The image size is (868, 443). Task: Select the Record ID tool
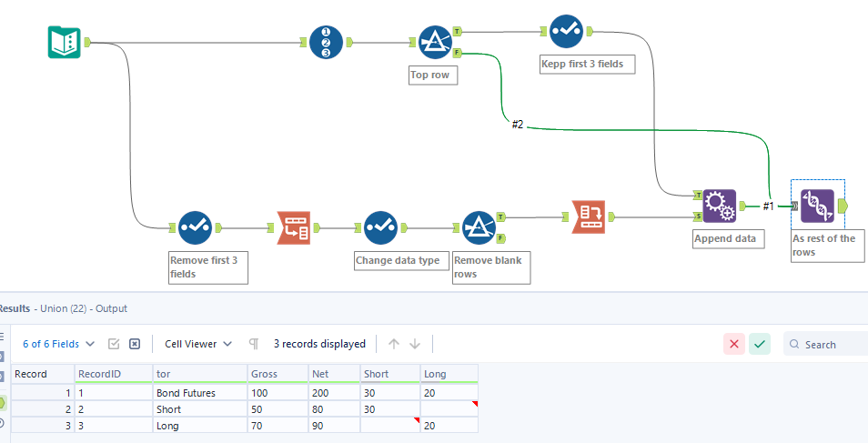click(326, 42)
